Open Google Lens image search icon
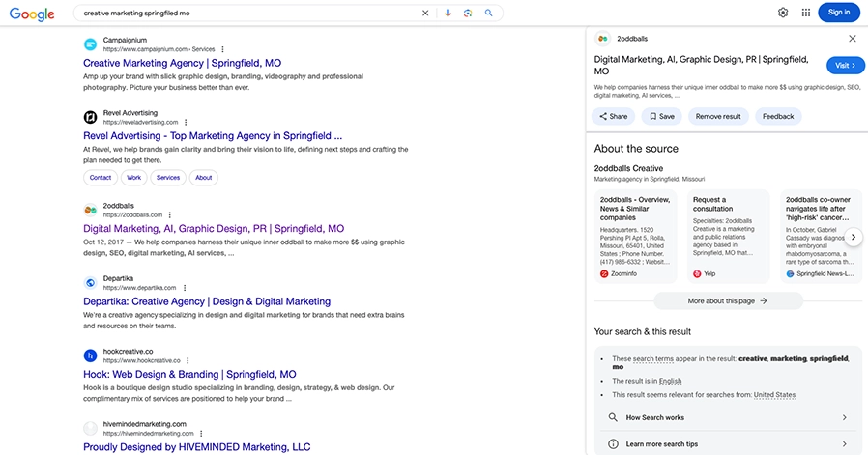This screenshot has height=455, width=868. tap(468, 13)
